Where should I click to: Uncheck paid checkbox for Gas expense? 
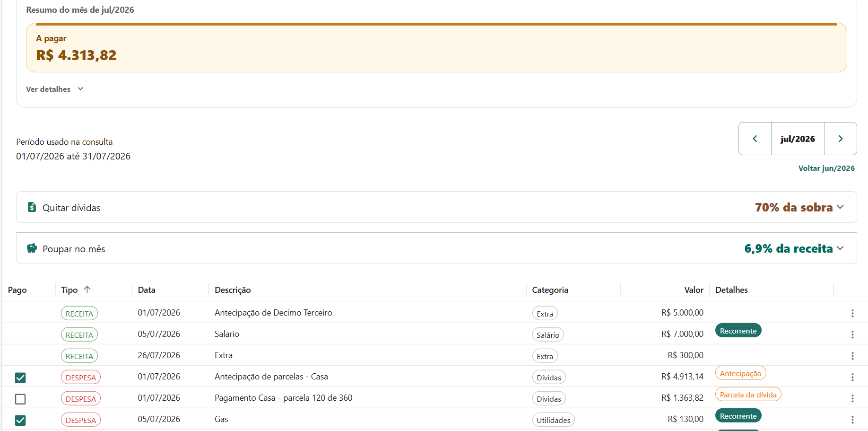tap(20, 420)
